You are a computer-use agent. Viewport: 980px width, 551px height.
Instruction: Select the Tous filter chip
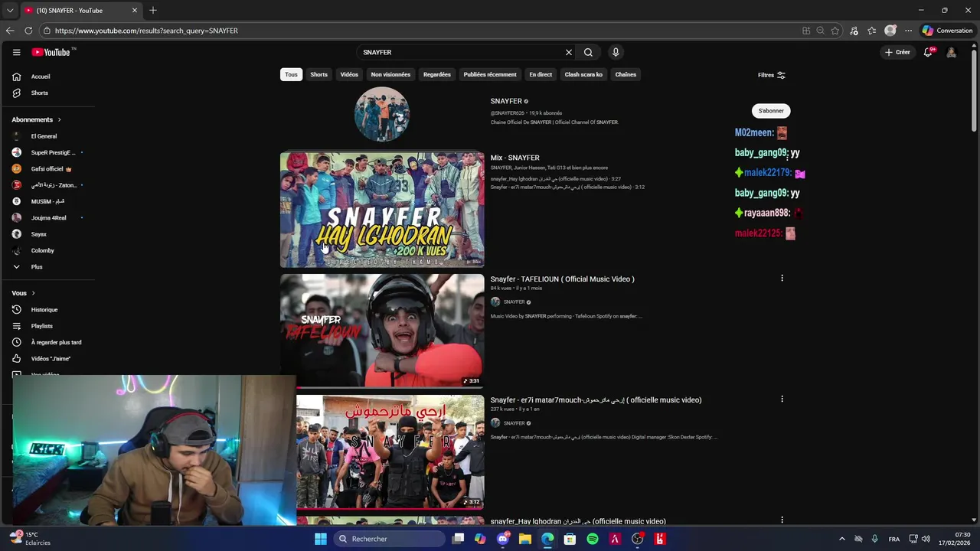click(292, 74)
